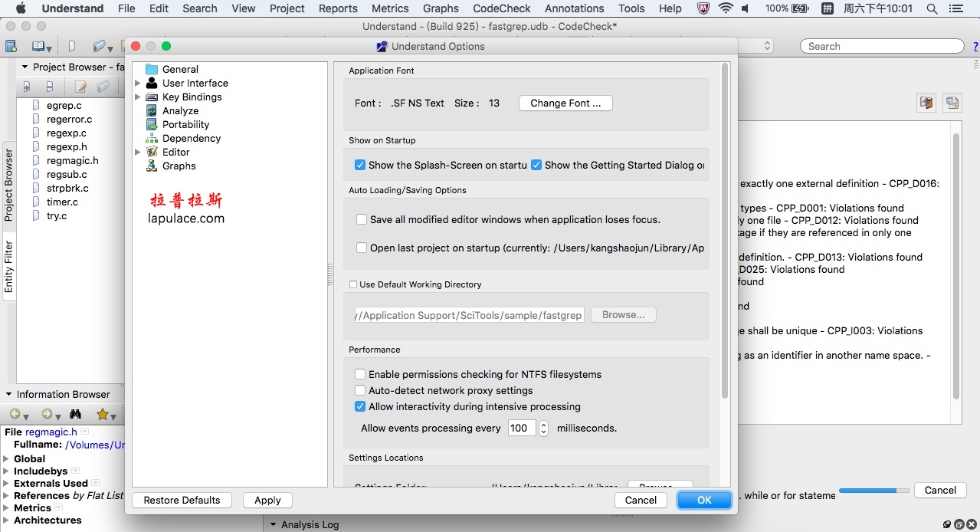This screenshot has width=980, height=532.
Task: Click the first export icon above CodeCheck results
Action: pyautogui.click(x=926, y=103)
